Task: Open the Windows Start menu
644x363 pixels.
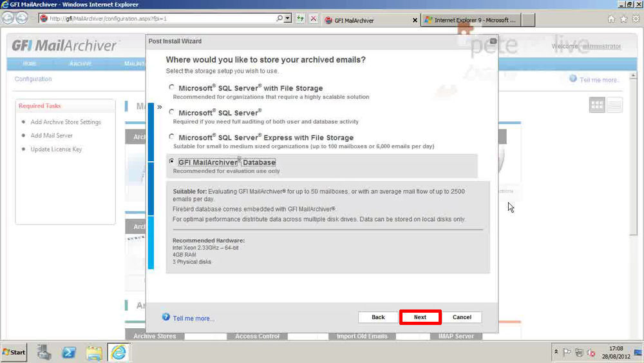Action: [14, 352]
